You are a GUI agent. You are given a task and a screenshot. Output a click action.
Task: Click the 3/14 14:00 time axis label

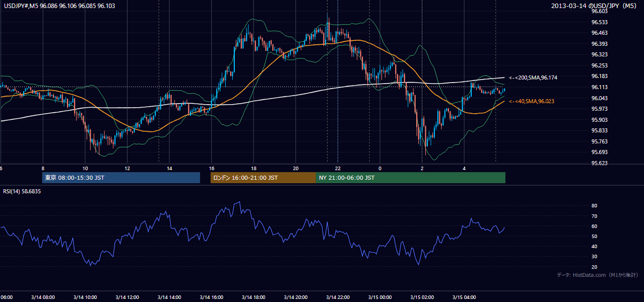[169, 297]
